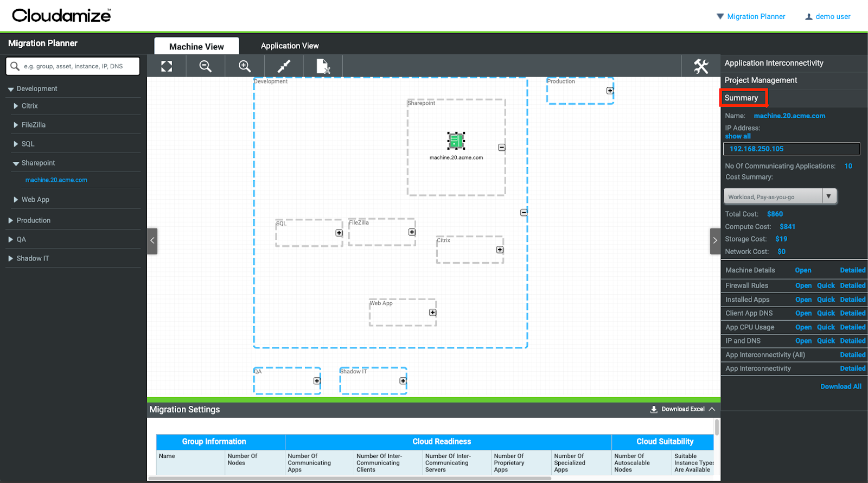Click the Migration Settings vertical scrollbar
The width and height of the screenshot is (868, 483).
tap(717, 428)
